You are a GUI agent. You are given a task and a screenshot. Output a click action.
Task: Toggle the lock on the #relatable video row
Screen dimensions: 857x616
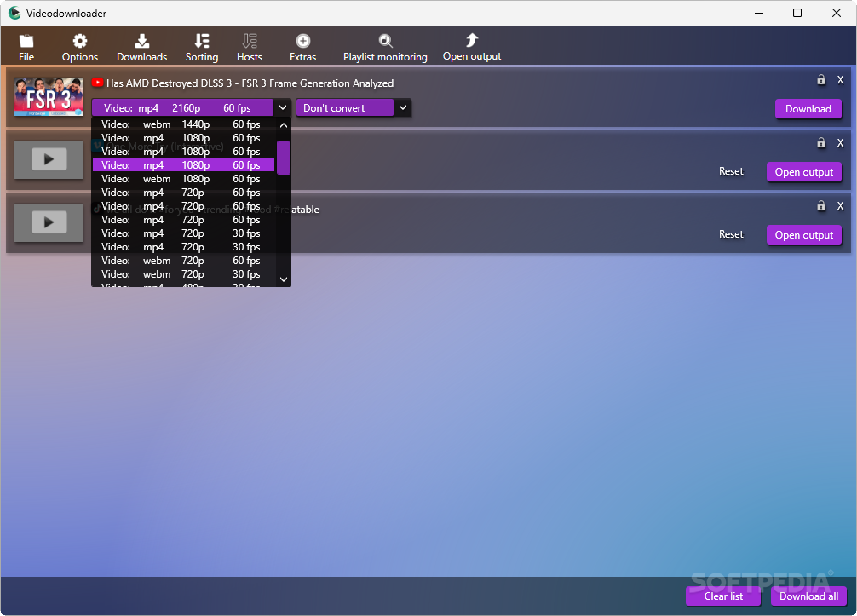tap(821, 205)
